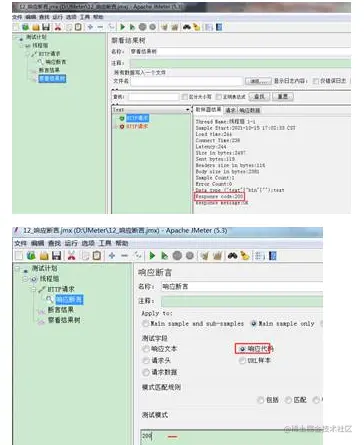Select the URL样本 radio button
The image size is (364, 445).
pyautogui.click(x=255, y=360)
